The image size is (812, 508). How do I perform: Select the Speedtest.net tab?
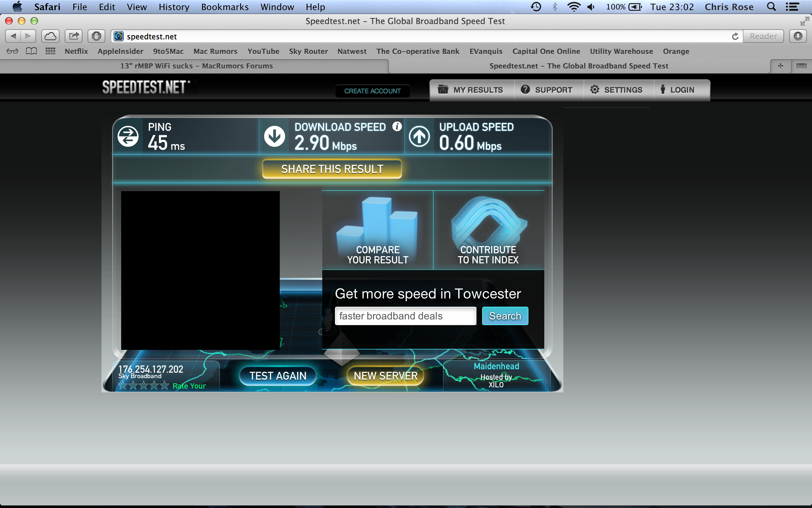(x=579, y=66)
